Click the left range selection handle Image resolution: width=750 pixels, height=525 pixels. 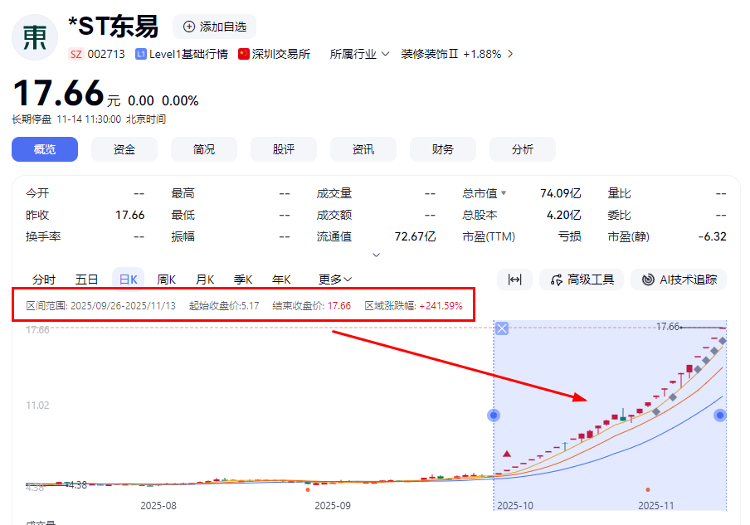[493, 415]
